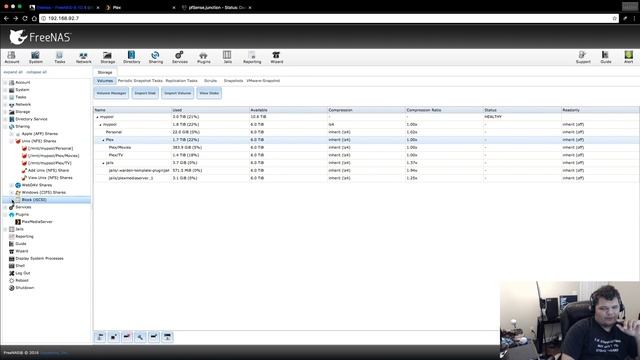The width and height of the screenshot is (640, 360).
Task: Expand the Account node in sidebar tree
Action: point(5,82)
